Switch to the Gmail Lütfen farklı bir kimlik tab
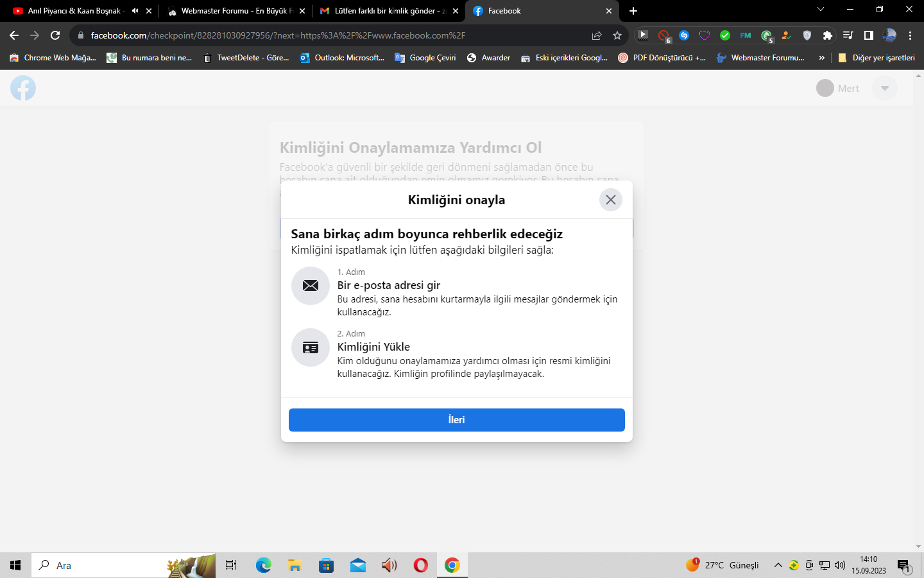Viewport: 924px width, 578px height. point(389,11)
